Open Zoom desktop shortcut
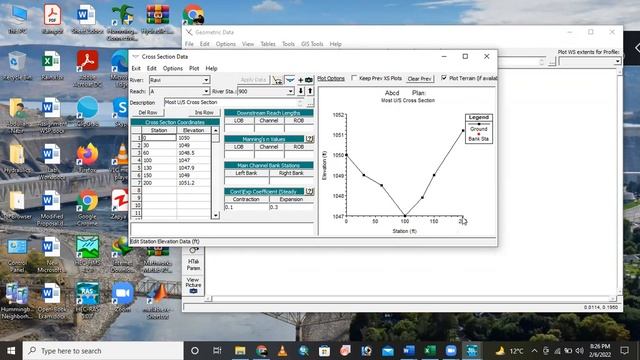This screenshot has height=360, width=640. tap(122, 298)
